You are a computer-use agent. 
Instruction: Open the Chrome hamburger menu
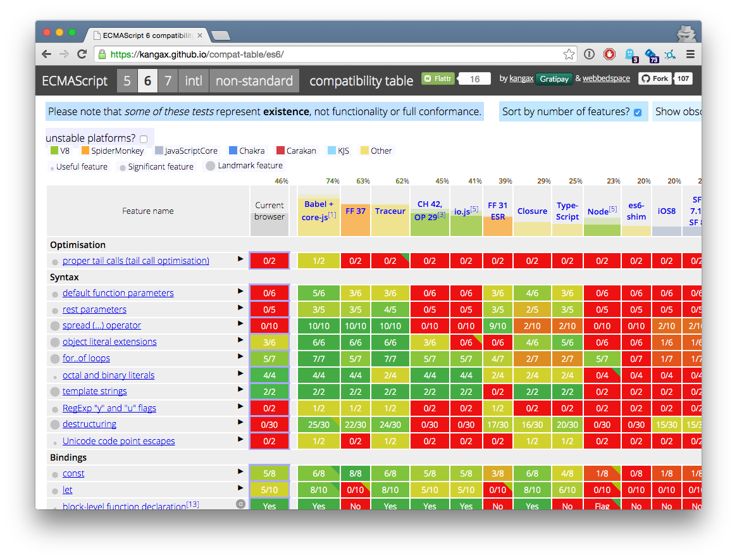pyautogui.click(x=690, y=54)
